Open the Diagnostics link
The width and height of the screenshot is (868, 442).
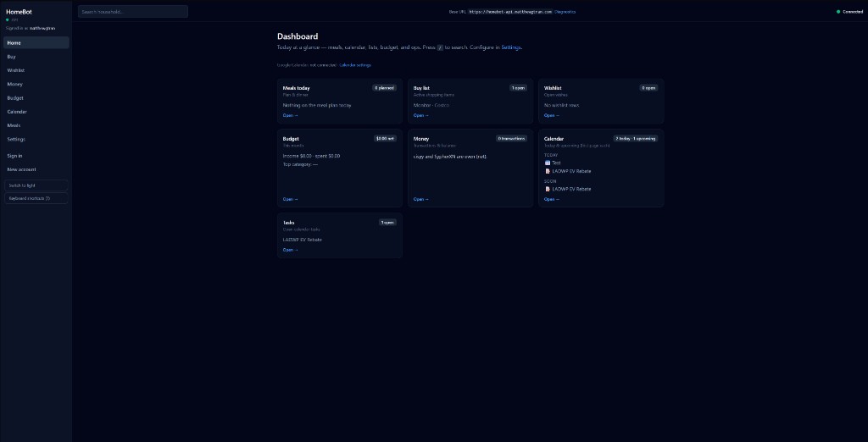tap(565, 12)
